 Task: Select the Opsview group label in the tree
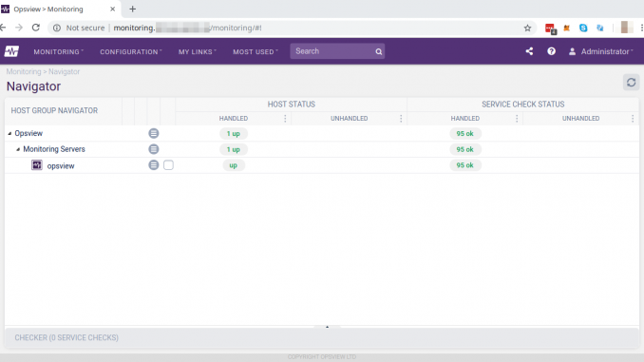pos(28,133)
